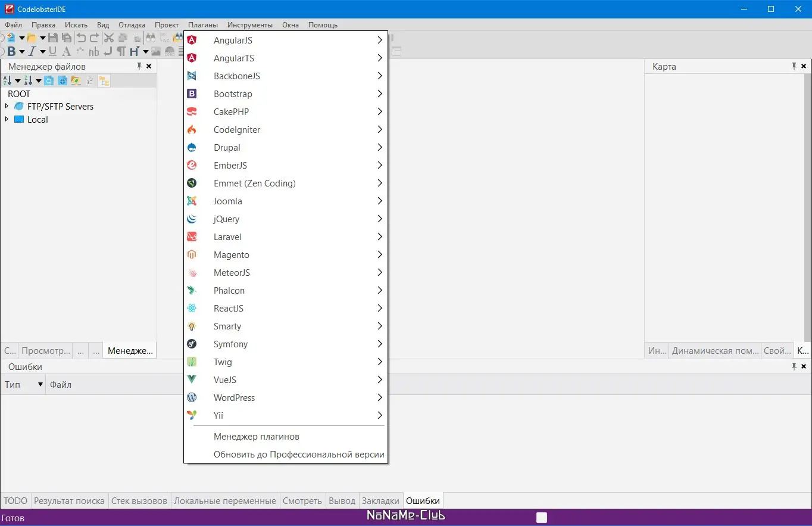The width and height of the screenshot is (812, 526).
Task: Switch to the Стек вызовов tab
Action: pos(139,501)
